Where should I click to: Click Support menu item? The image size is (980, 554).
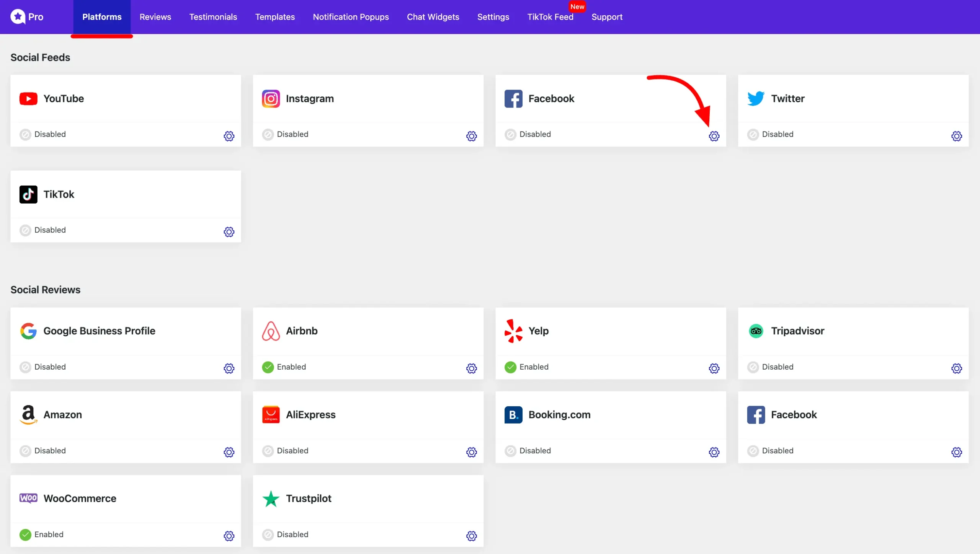click(607, 17)
